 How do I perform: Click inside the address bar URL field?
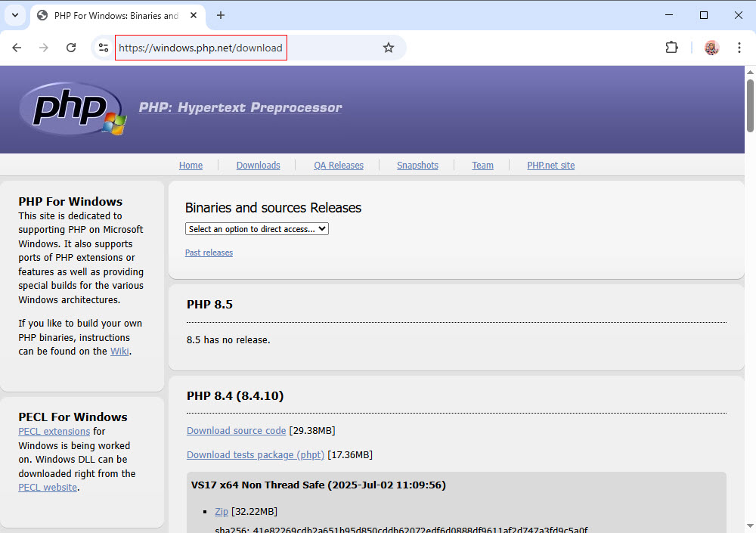(x=200, y=47)
